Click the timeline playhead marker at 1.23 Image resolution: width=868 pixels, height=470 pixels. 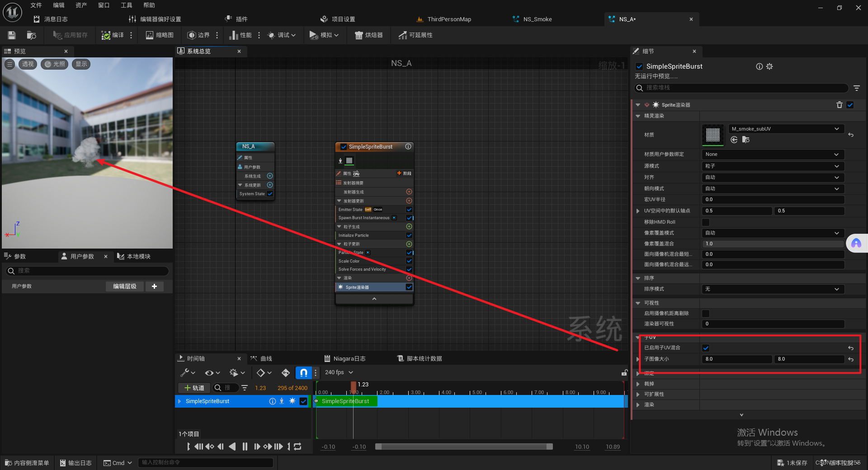(x=354, y=387)
